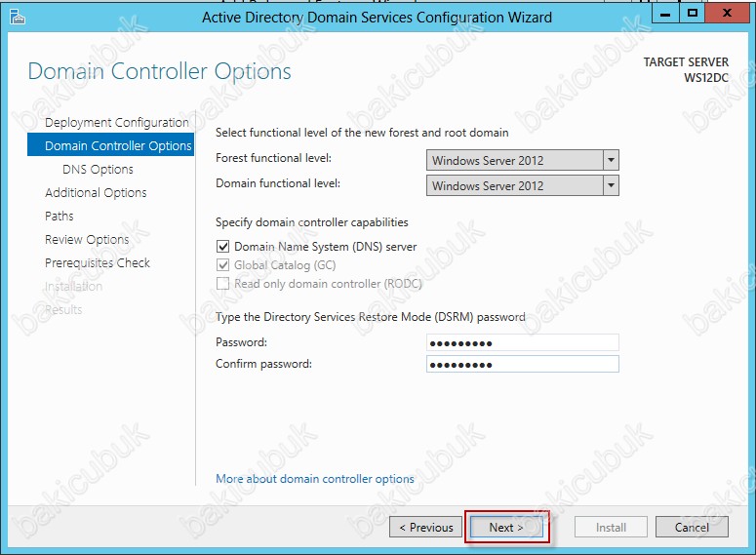Open the Domain functional level dropdown
This screenshot has width=756, height=555.
pyautogui.click(x=522, y=185)
